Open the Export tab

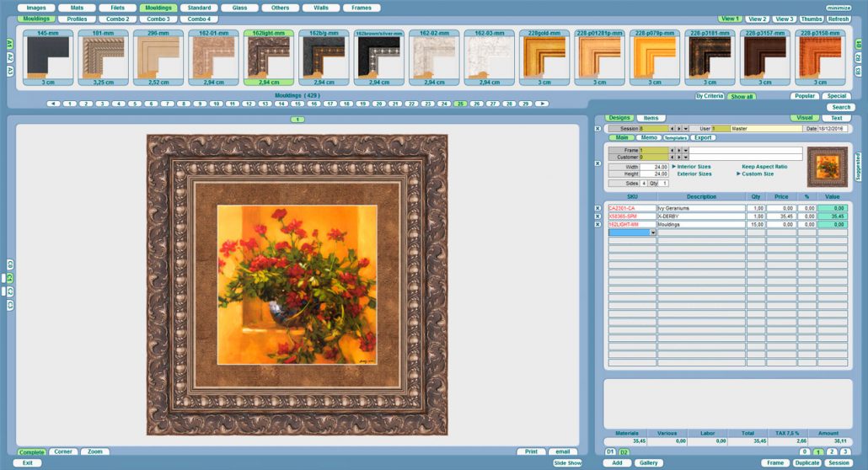coord(704,137)
